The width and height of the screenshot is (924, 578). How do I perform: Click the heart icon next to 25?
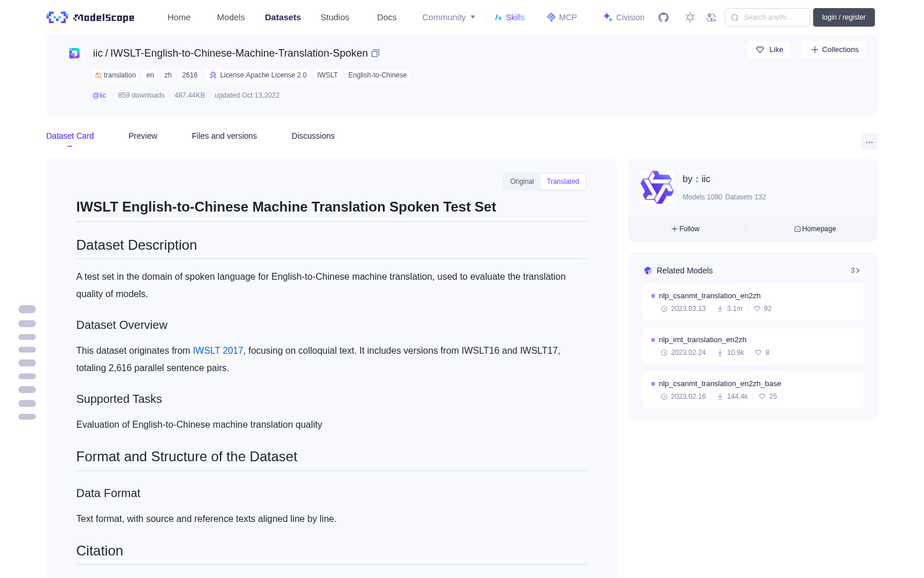click(x=762, y=397)
